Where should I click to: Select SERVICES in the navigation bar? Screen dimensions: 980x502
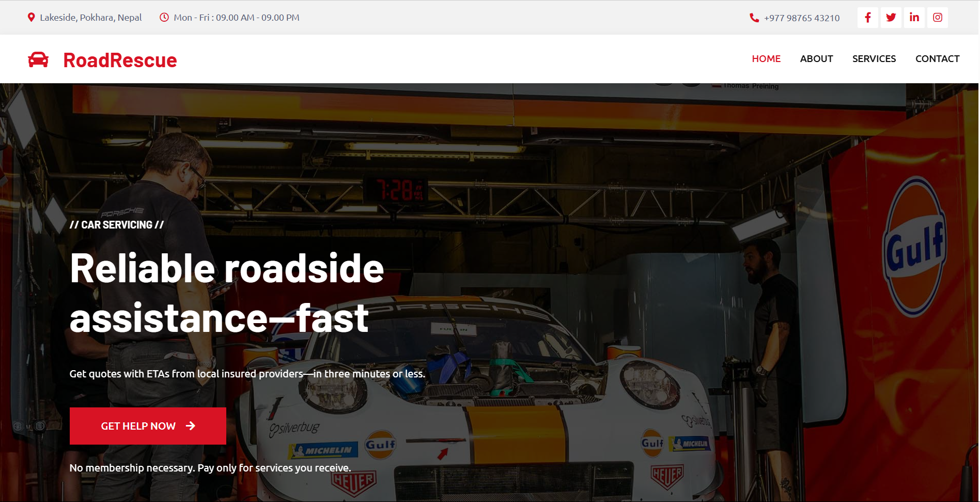pos(874,59)
